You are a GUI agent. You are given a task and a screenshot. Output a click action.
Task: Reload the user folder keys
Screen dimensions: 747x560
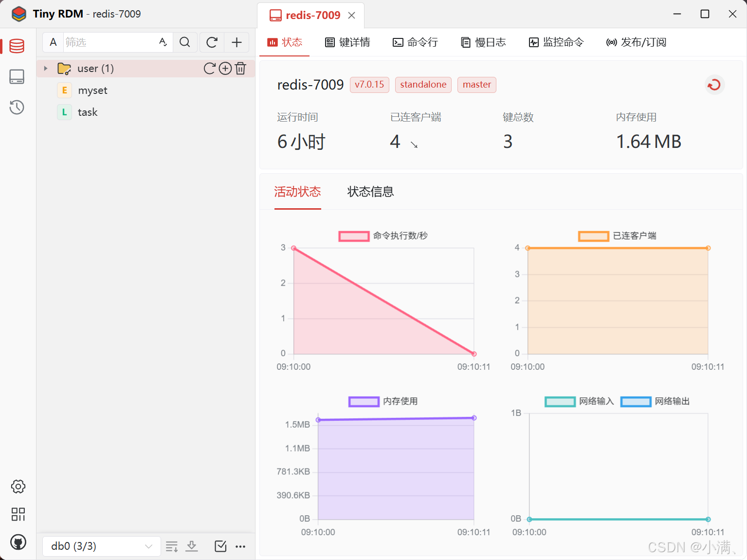209,69
